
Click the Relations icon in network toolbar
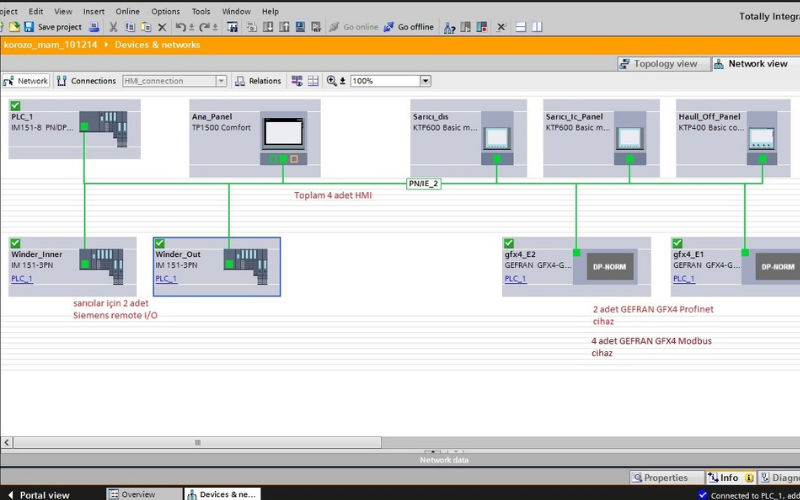coord(240,81)
